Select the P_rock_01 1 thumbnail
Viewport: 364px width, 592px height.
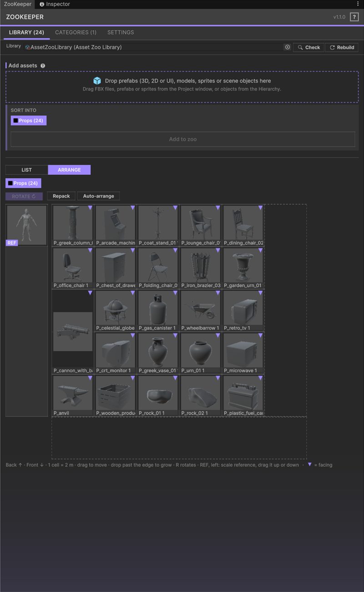click(158, 395)
